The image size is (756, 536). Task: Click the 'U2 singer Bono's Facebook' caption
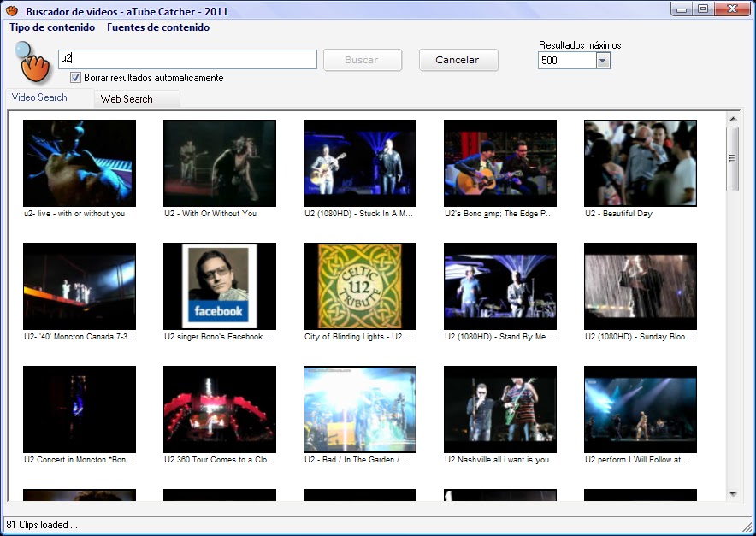click(x=218, y=337)
